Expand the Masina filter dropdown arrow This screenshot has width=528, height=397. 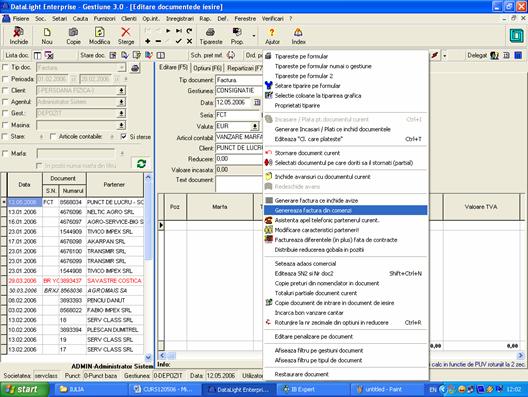point(121,126)
